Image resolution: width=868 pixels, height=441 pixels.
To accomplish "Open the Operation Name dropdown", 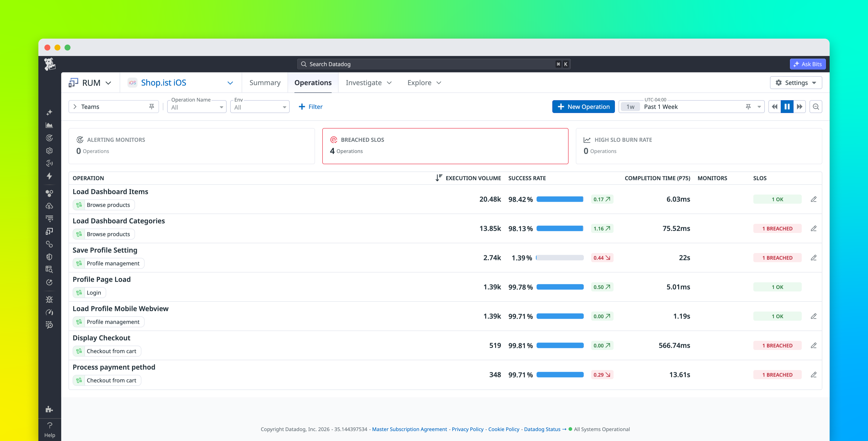I will 197,107.
